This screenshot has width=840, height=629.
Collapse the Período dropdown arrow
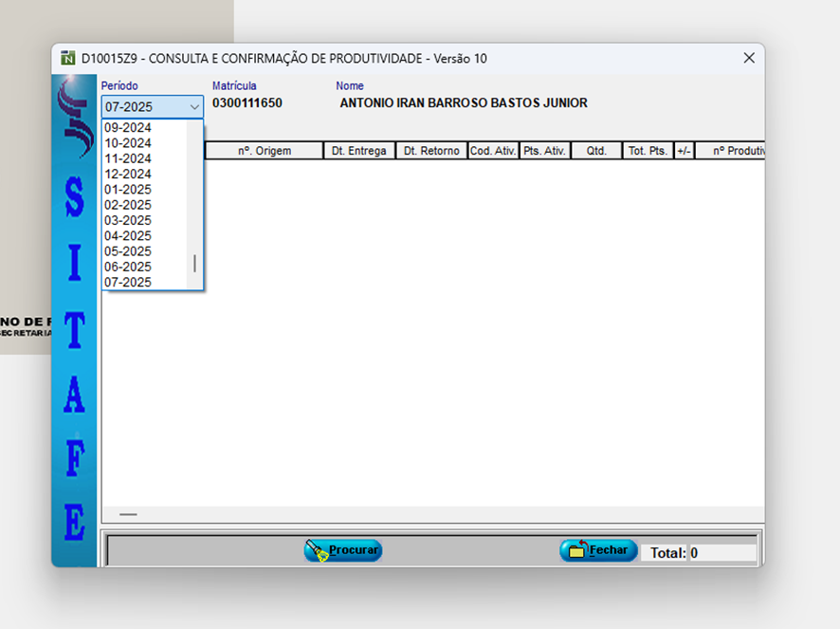click(x=194, y=107)
